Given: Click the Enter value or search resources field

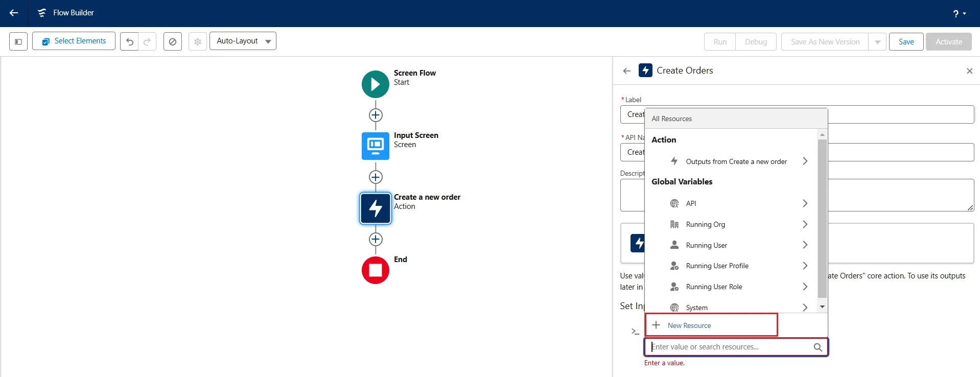Looking at the screenshot, I should point(730,347).
